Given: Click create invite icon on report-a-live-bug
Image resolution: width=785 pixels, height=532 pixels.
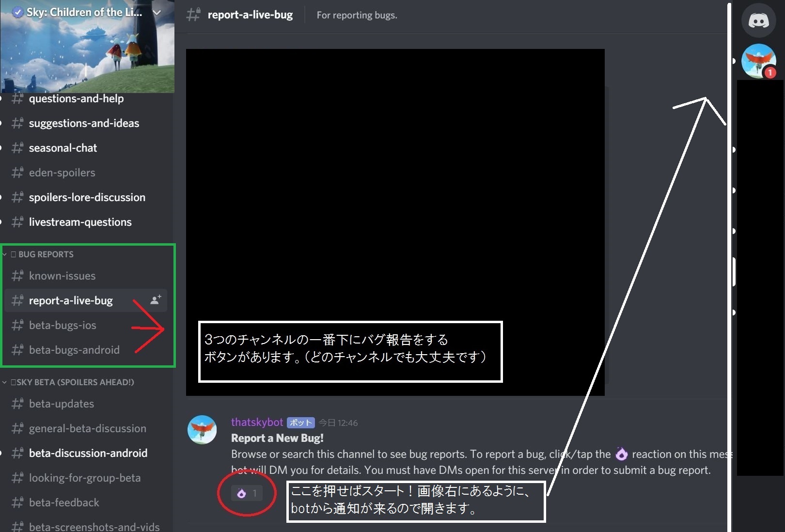Looking at the screenshot, I should [156, 300].
